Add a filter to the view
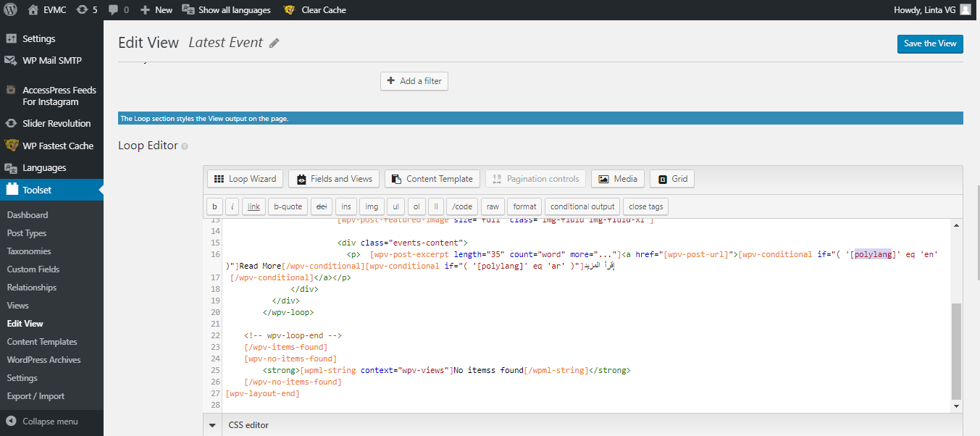Screen dimensions: 980x436 [x=414, y=80]
